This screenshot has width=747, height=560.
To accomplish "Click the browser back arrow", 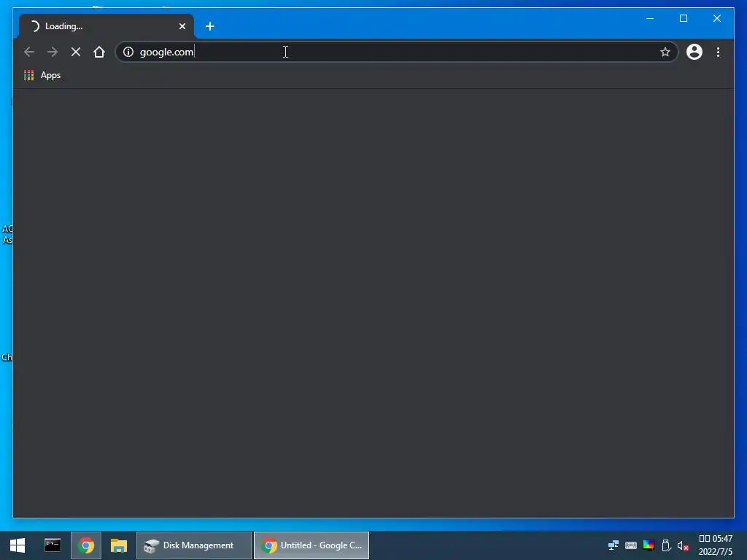I will pos(29,52).
